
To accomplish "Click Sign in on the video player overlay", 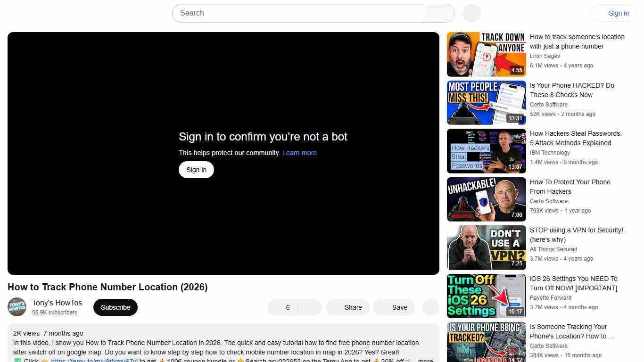I will click(196, 169).
